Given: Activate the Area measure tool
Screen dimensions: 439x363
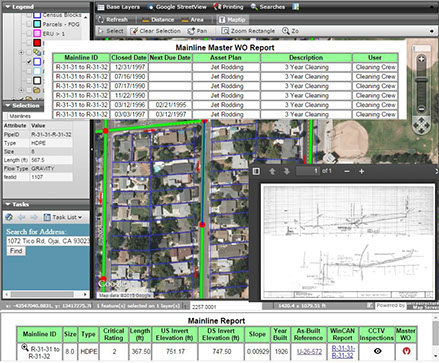Looking at the screenshot, I should pyautogui.click(x=192, y=20).
